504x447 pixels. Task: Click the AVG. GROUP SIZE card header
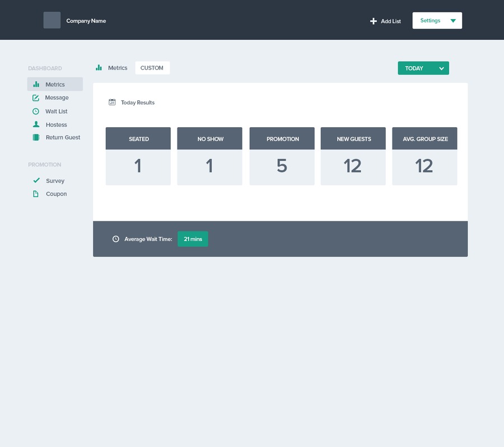point(424,138)
